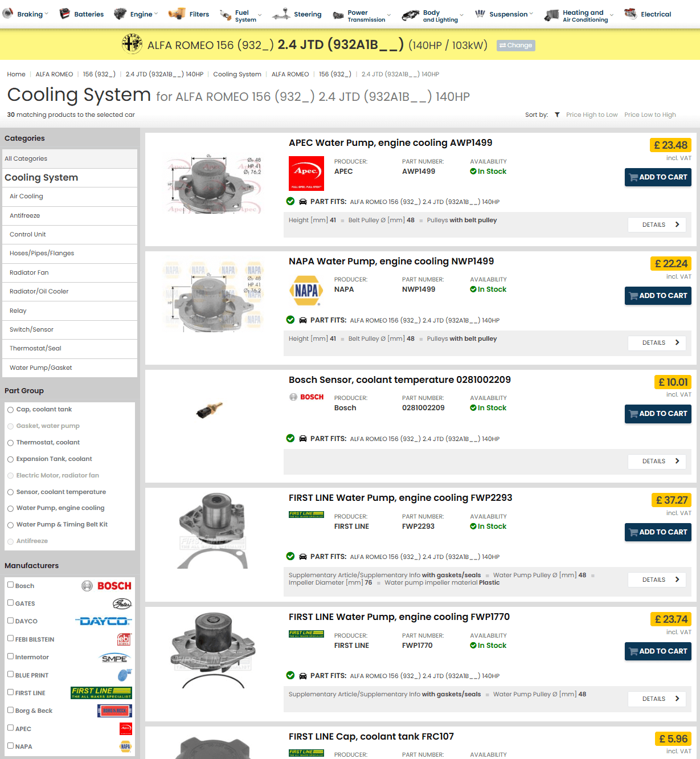The width and height of the screenshot is (700, 759).
Task: Expand the Power Transmission dropdown arrow
Action: [x=389, y=15]
